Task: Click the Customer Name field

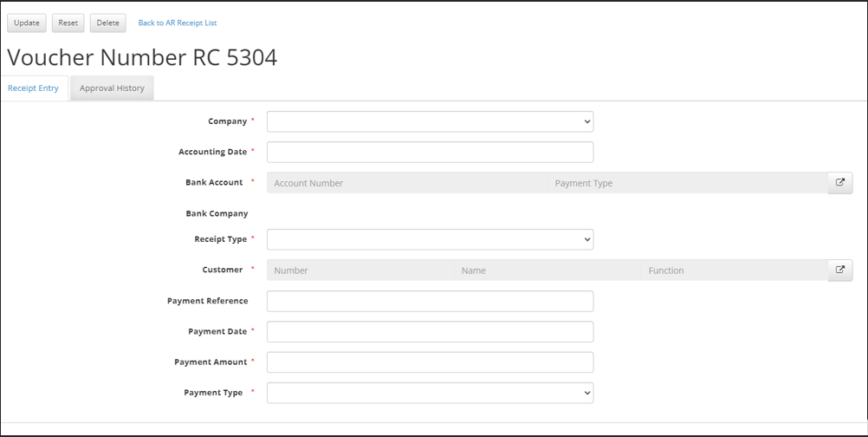Action: pos(547,271)
